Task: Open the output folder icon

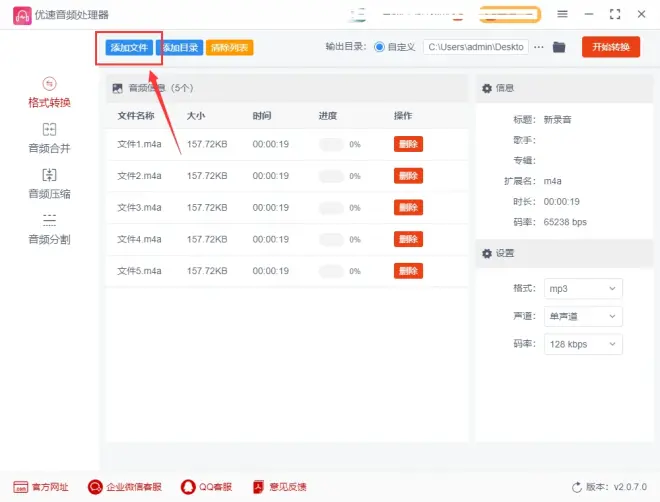Action: [559, 47]
